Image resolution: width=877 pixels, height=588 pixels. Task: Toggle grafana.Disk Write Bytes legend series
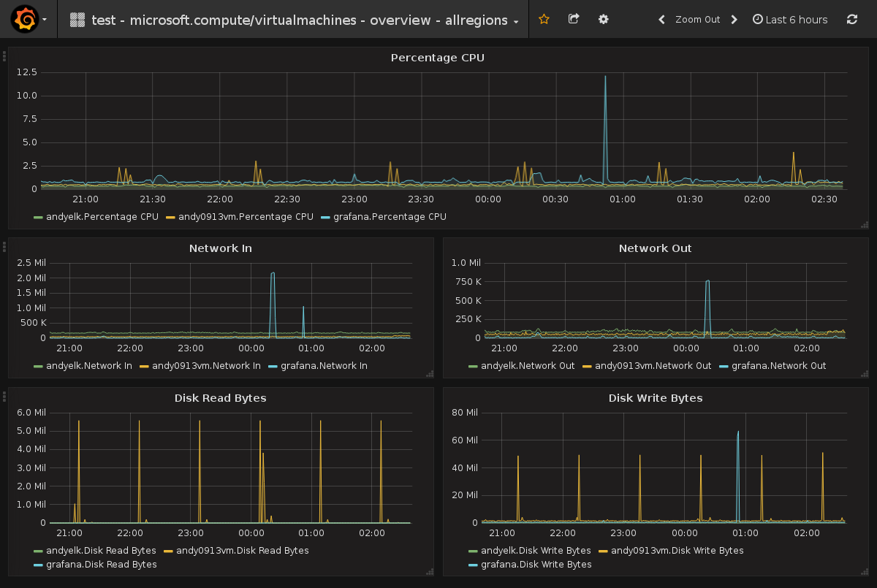click(x=536, y=565)
